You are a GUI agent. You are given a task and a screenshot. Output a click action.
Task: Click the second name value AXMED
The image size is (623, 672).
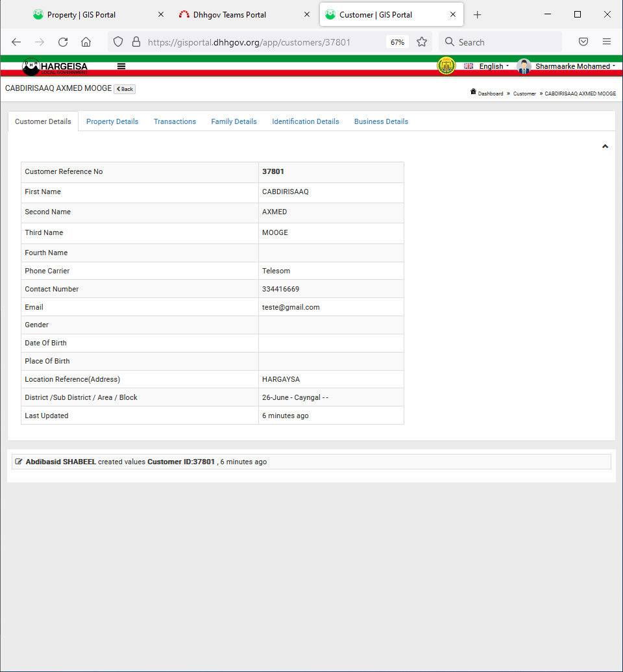click(275, 212)
